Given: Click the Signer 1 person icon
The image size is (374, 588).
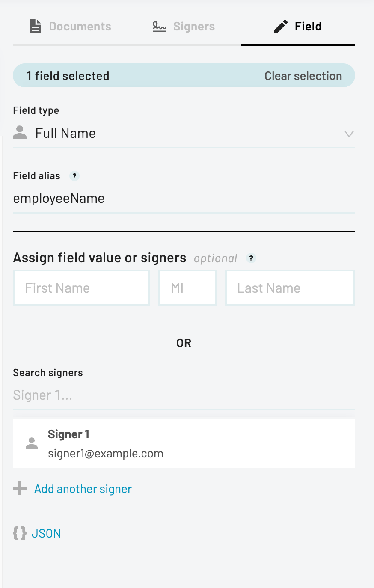Looking at the screenshot, I should (32, 443).
